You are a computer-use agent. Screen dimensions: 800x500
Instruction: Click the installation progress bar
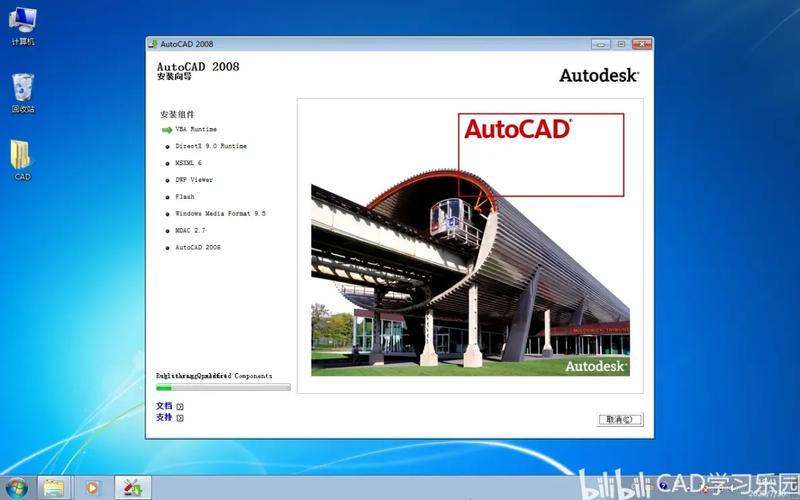pos(223,388)
